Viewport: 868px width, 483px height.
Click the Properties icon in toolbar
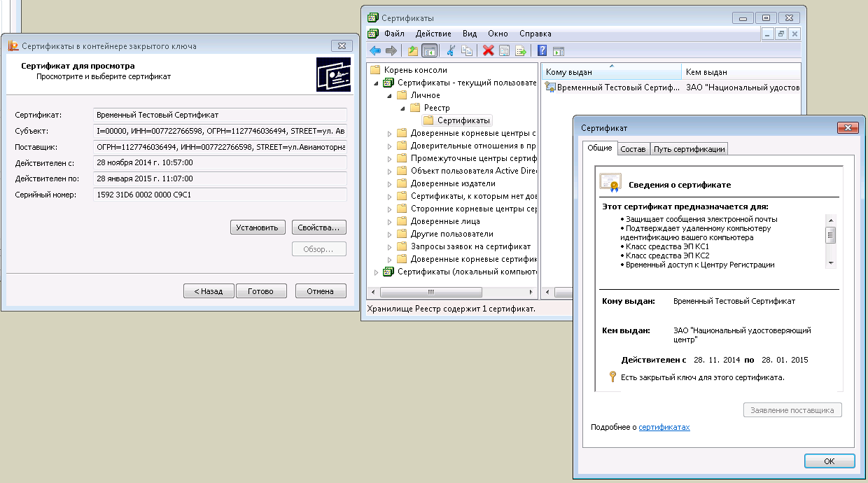(504, 50)
